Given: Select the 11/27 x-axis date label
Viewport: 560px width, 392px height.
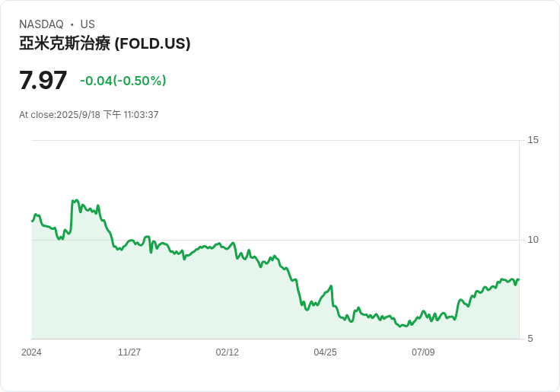Looking at the screenshot, I should pyautogui.click(x=129, y=352).
